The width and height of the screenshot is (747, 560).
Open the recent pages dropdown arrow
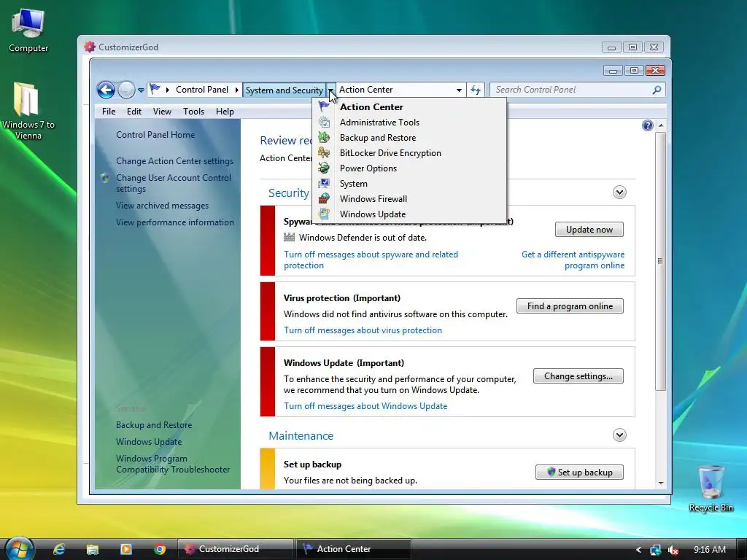click(141, 90)
